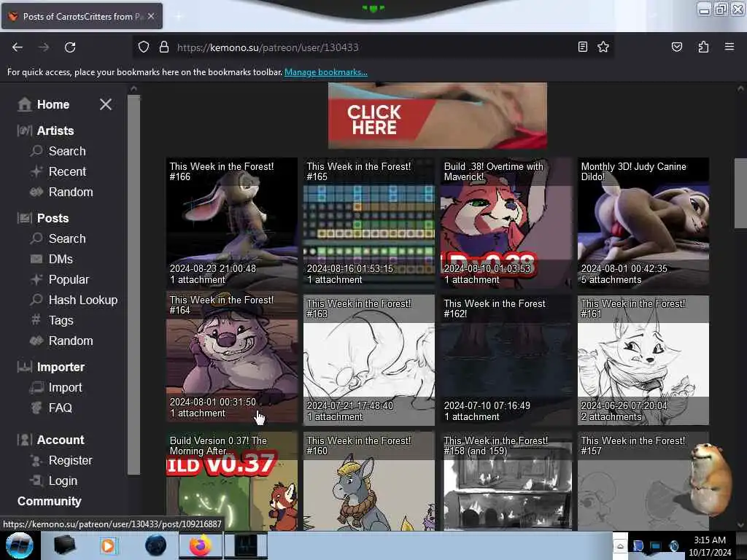Open the Firefox hamburger menu
Screen dimensions: 747x560
[729, 47]
